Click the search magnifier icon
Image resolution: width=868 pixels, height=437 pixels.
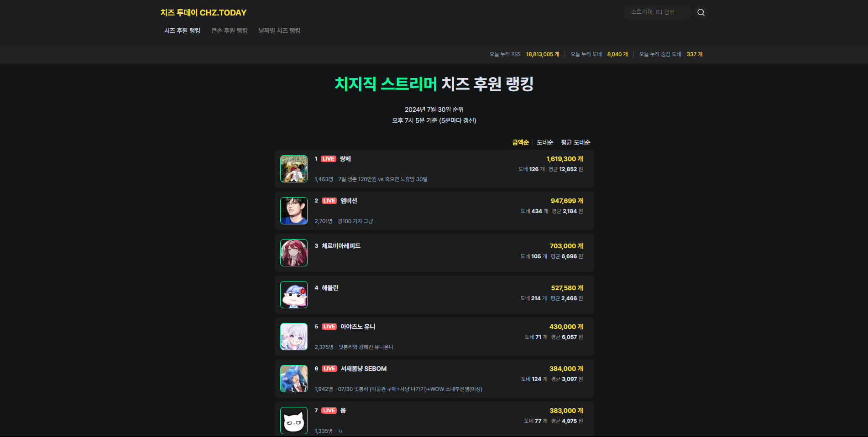point(701,12)
